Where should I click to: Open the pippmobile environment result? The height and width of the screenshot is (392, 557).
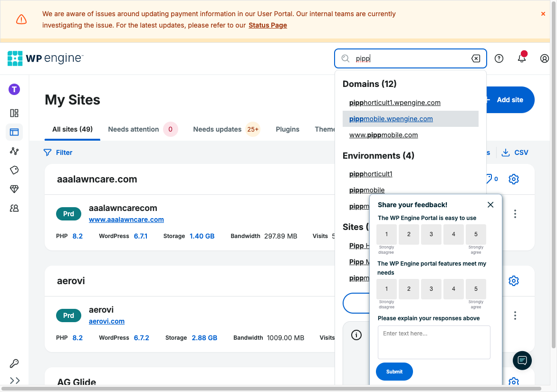[x=366, y=190]
